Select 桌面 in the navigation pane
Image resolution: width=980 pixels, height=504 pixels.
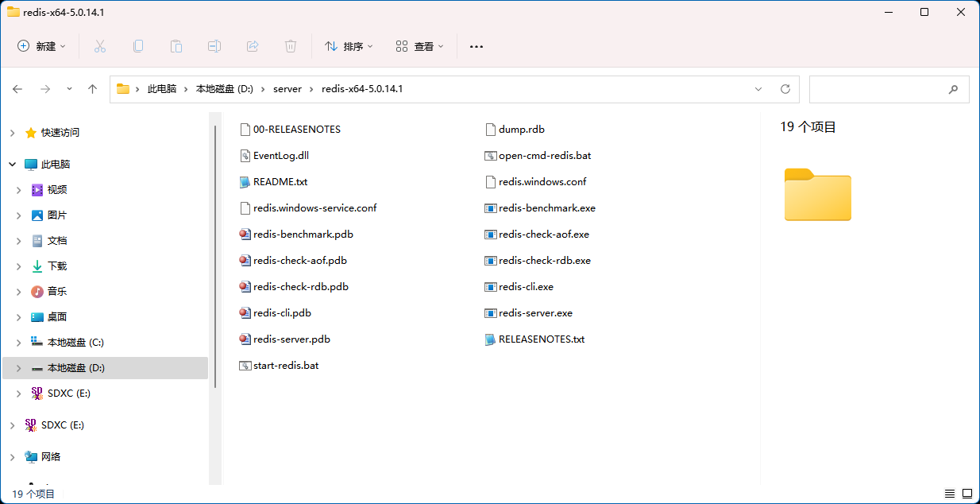tap(57, 317)
